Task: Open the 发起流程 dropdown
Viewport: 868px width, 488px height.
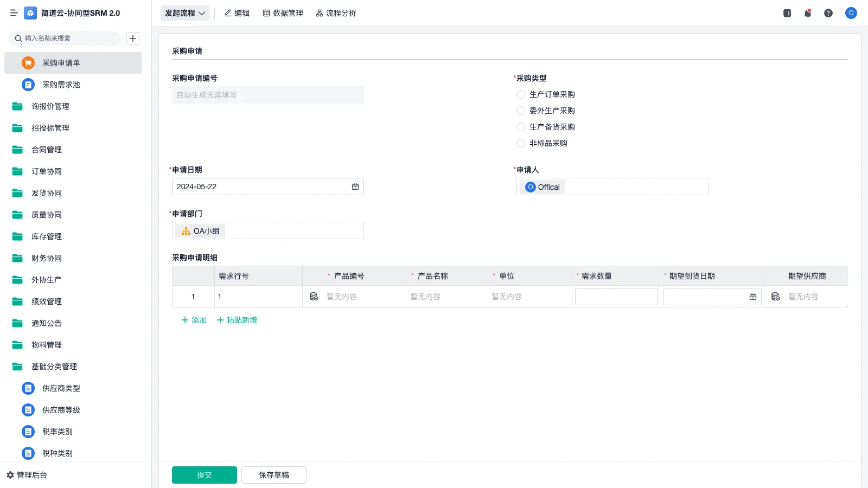Action: pos(185,13)
